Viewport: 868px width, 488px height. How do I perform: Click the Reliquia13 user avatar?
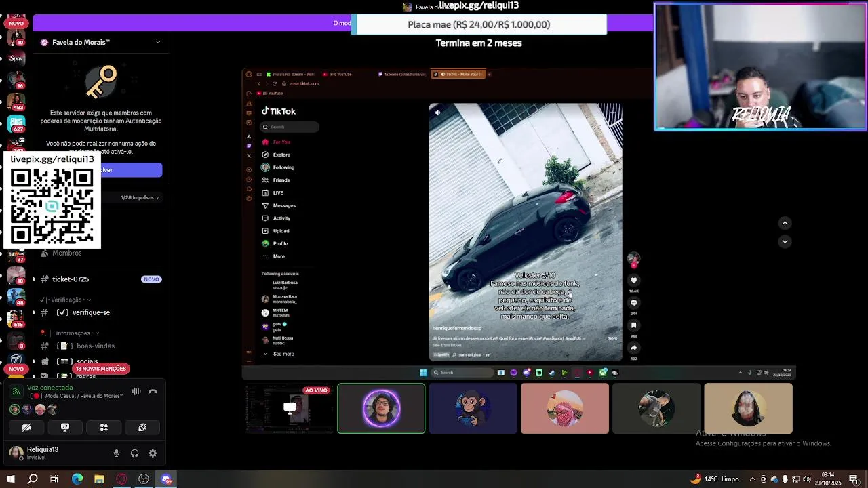click(16, 453)
